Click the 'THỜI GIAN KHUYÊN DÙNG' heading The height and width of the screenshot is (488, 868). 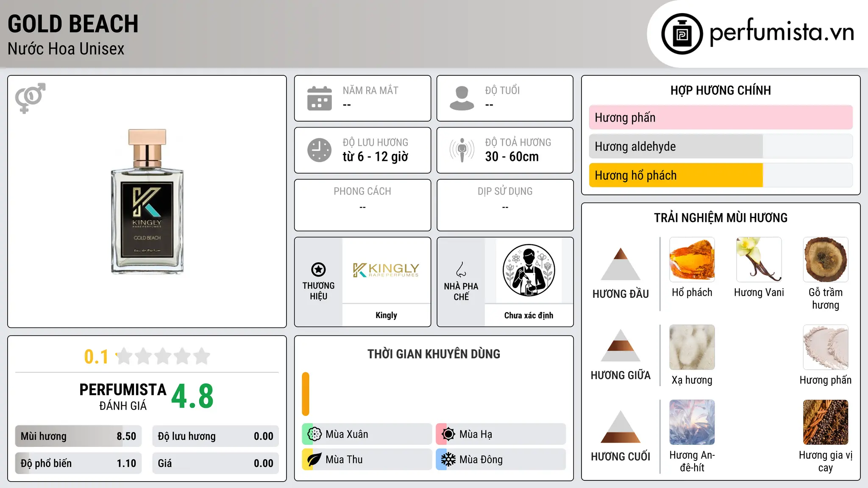point(434,354)
